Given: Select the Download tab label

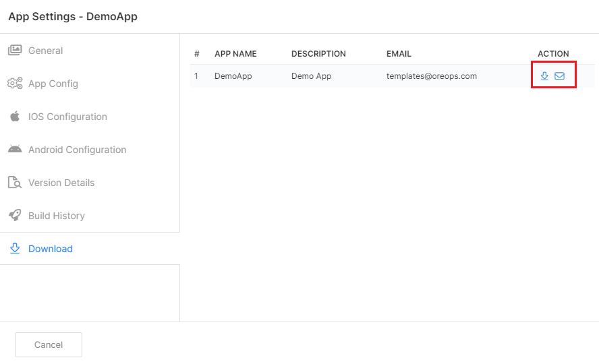Looking at the screenshot, I should tap(51, 249).
